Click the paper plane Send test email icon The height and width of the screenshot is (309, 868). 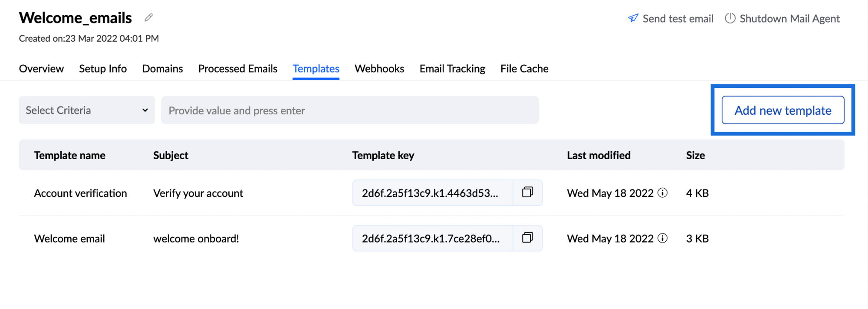(x=633, y=18)
